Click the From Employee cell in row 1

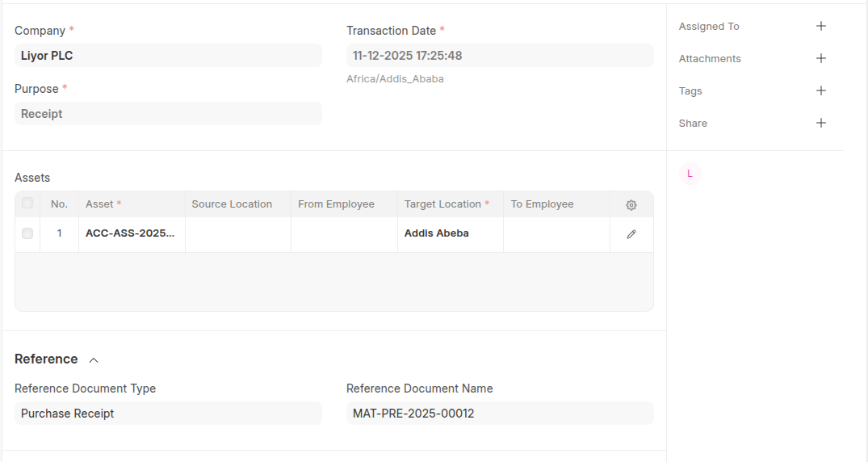coord(344,233)
